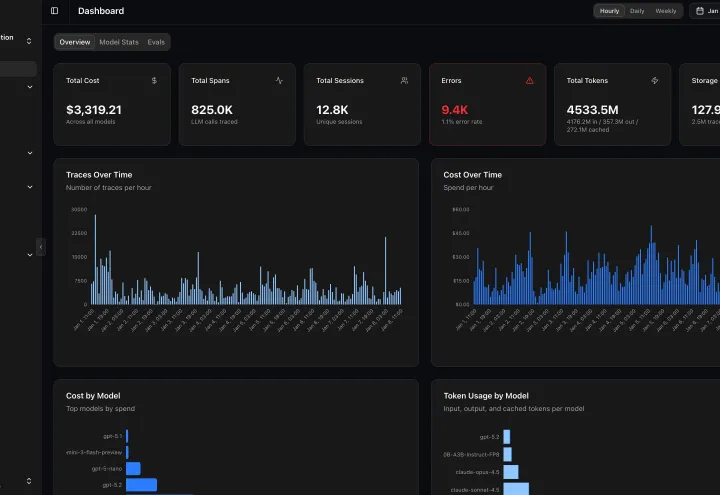Screen dimensions: 720x495
Task: Click the 12.8K total sessions value
Action: tap(332, 110)
